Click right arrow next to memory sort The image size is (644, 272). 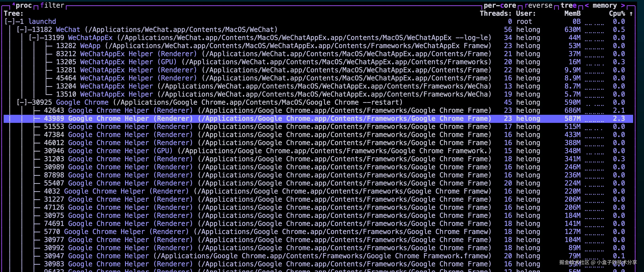click(623, 5)
